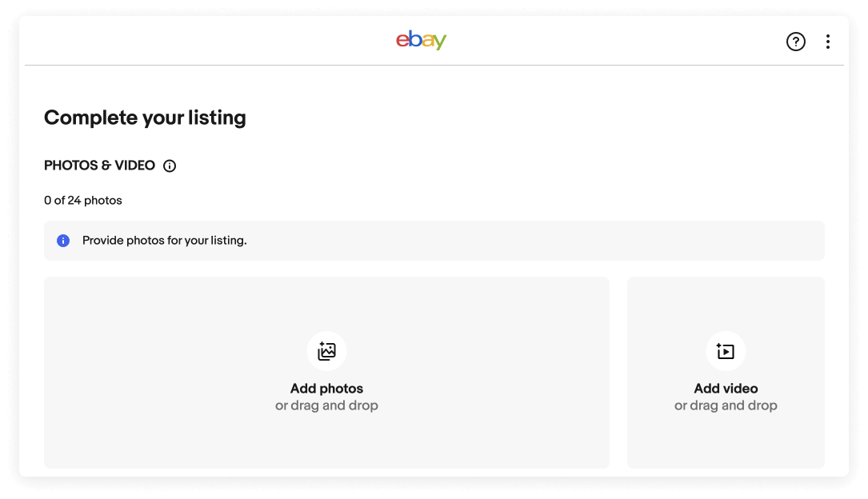Image resolution: width=868 pixels, height=499 pixels.
Task: Click the 'or drag and drop' text under video
Action: [725, 405]
